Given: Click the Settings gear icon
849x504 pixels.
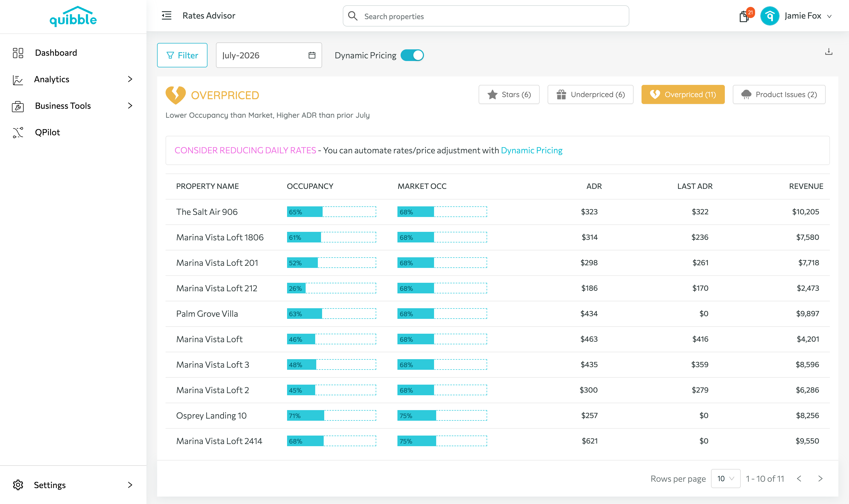Looking at the screenshot, I should (18, 485).
